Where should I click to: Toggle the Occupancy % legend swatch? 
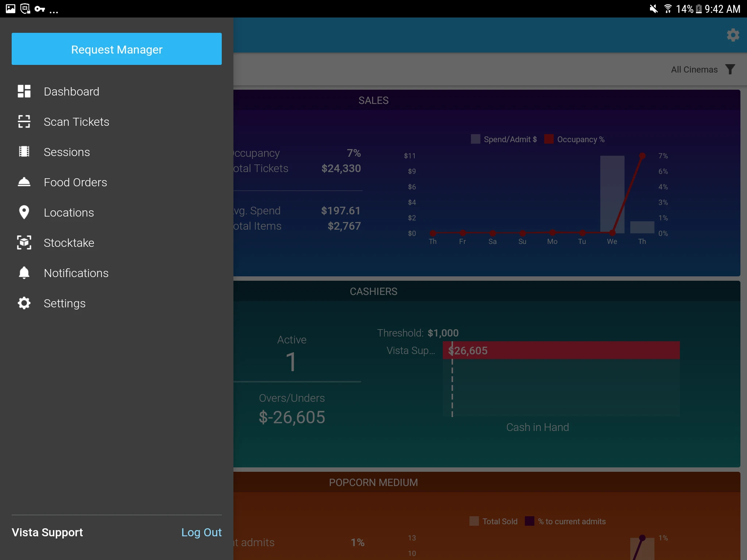tap(549, 139)
